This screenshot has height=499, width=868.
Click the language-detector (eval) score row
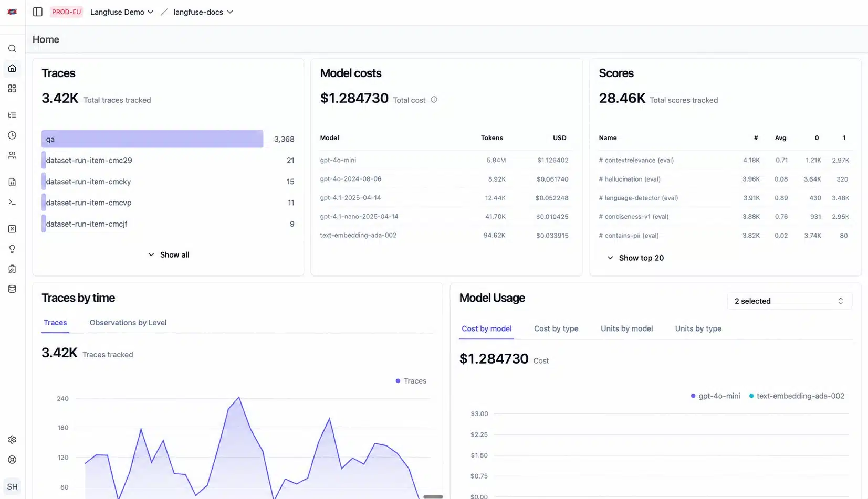point(725,198)
